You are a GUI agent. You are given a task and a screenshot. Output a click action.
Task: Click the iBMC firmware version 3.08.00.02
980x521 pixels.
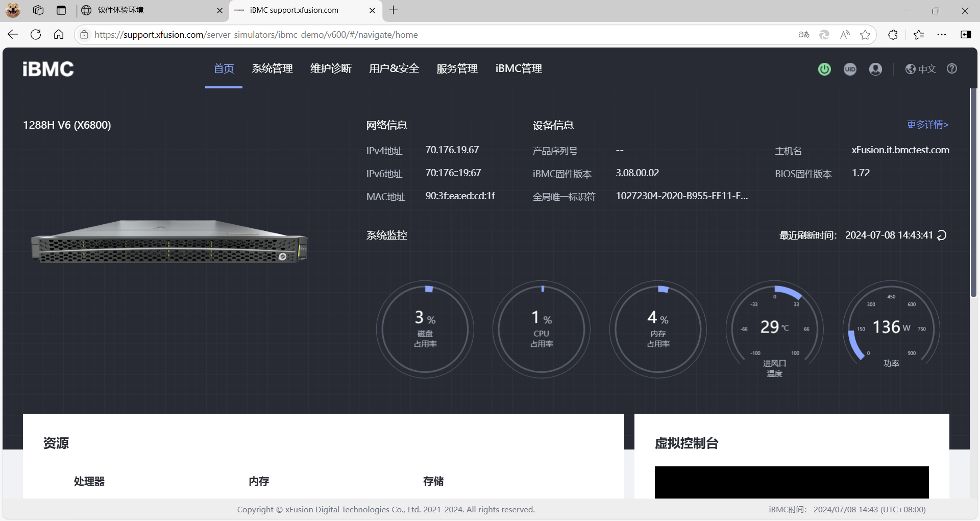(x=638, y=173)
